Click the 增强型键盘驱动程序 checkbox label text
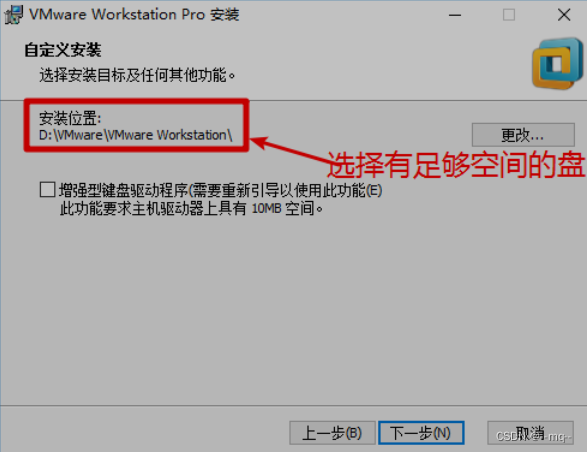Viewport: 587px width, 452px height. (x=220, y=190)
